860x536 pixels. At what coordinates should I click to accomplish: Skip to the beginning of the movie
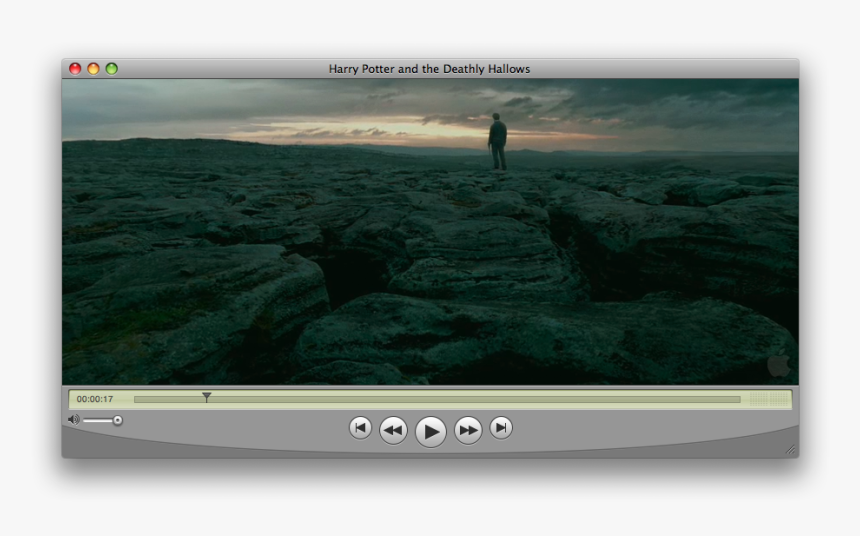pyautogui.click(x=360, y=428)
